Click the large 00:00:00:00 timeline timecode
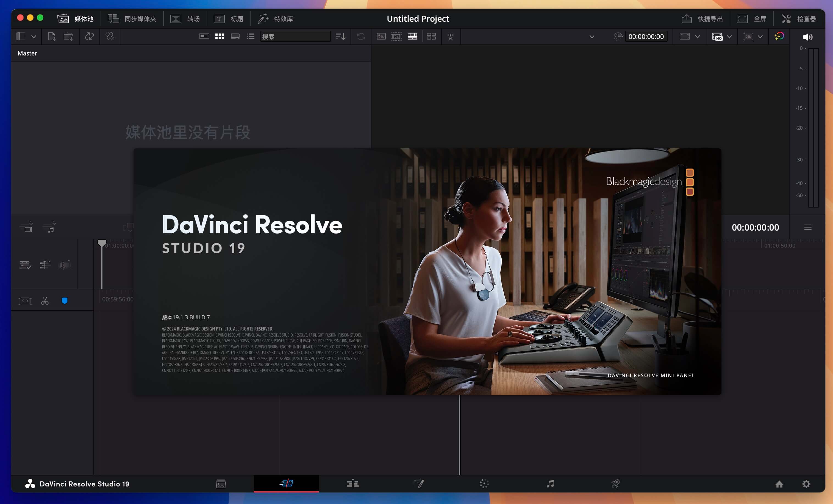The width and height of the screenshot is (833, 504). click(755, 227)
